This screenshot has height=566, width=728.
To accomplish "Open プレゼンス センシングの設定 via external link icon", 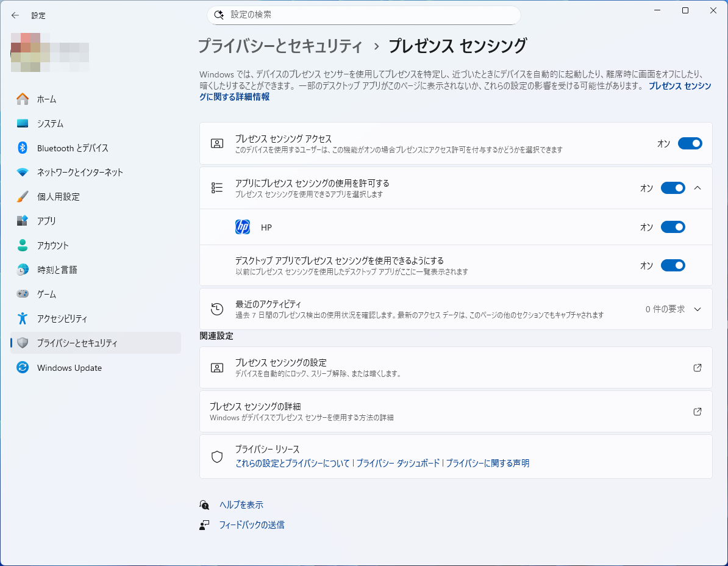I will (x=697, y=367).
